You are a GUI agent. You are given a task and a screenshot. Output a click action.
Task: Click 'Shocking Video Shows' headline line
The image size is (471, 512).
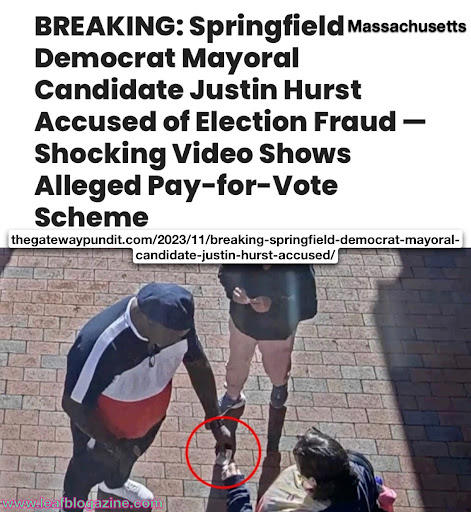(x=193, y=153)
